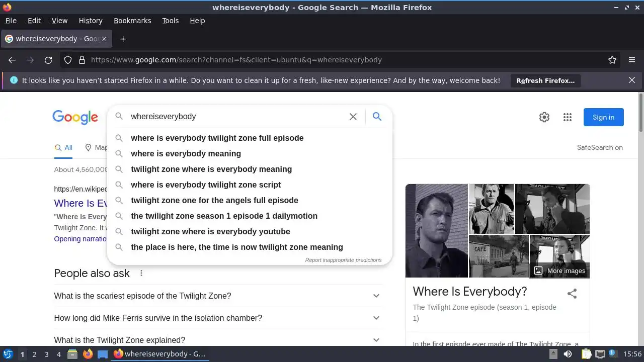Expand the scariest Twilight Zone episode question
The width and height of the screenshot is (644, 362).
point(218,296)
